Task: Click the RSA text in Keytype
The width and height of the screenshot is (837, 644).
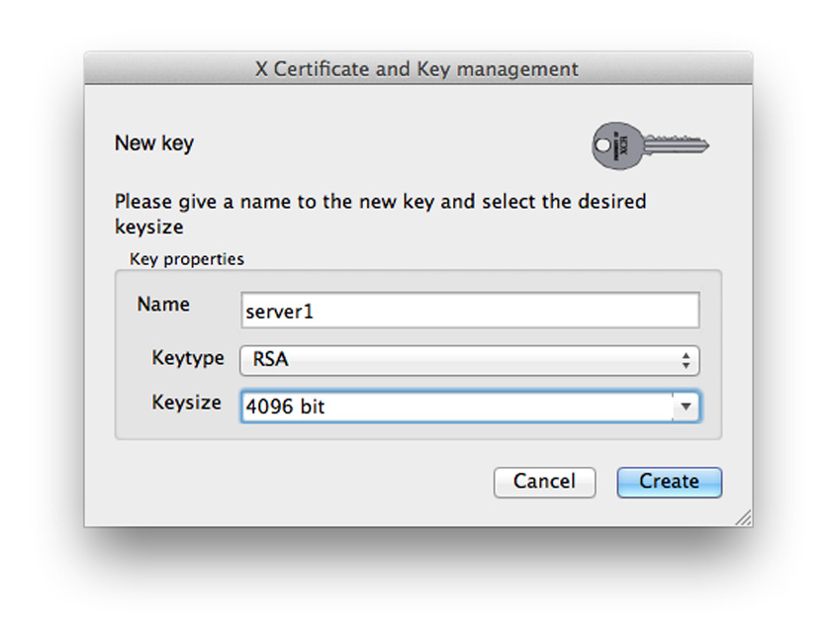Action: [x=271, y=360]
